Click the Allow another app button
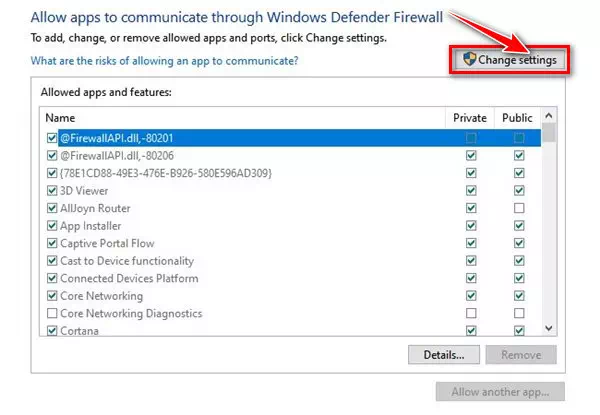Viewport: 600px width, 415px height. click(x=500, y=392)
